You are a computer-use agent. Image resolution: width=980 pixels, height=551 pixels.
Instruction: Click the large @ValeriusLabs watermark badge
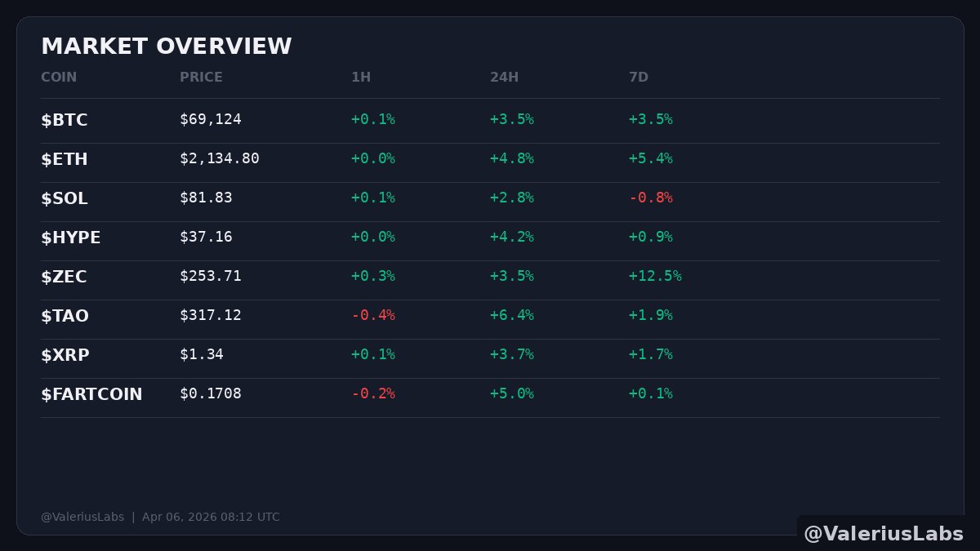pos(884,533)
